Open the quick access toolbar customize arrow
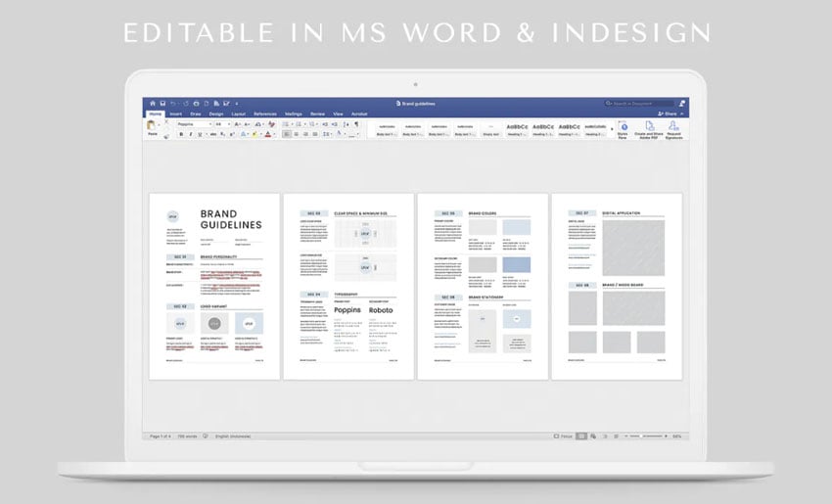832x504 pixels. point(237,104)
